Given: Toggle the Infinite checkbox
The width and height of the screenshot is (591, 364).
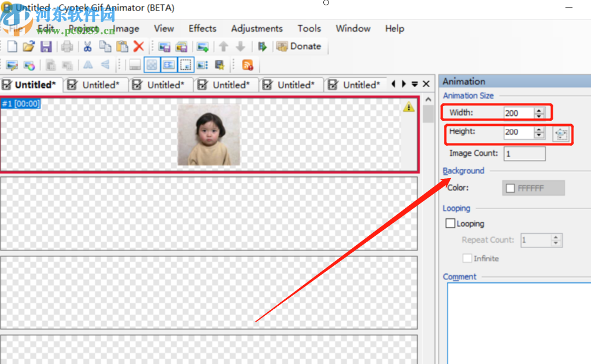Looking at the screenshot, I should [x=467, y=258].
